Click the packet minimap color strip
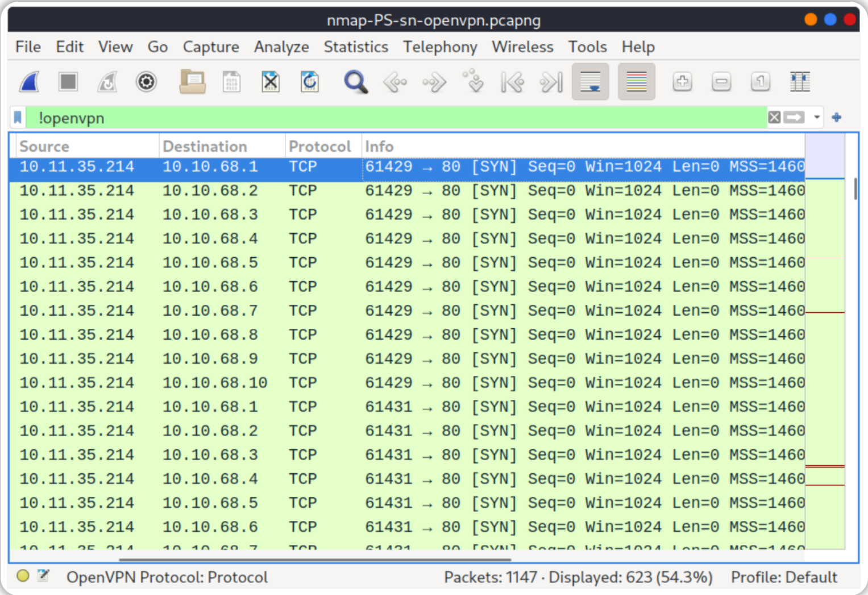This screenshot has width=868, height=595. tap(825, 341)
